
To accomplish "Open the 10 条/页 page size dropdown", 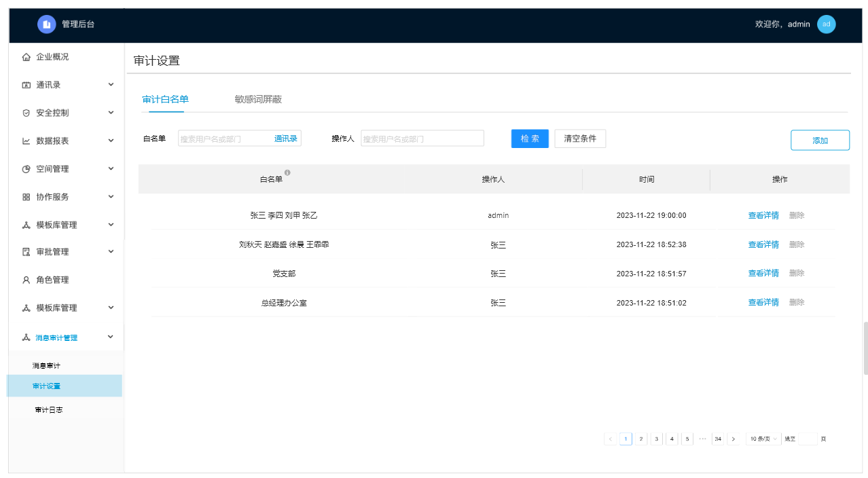I will pyautogui.click(x=763, y=439).
